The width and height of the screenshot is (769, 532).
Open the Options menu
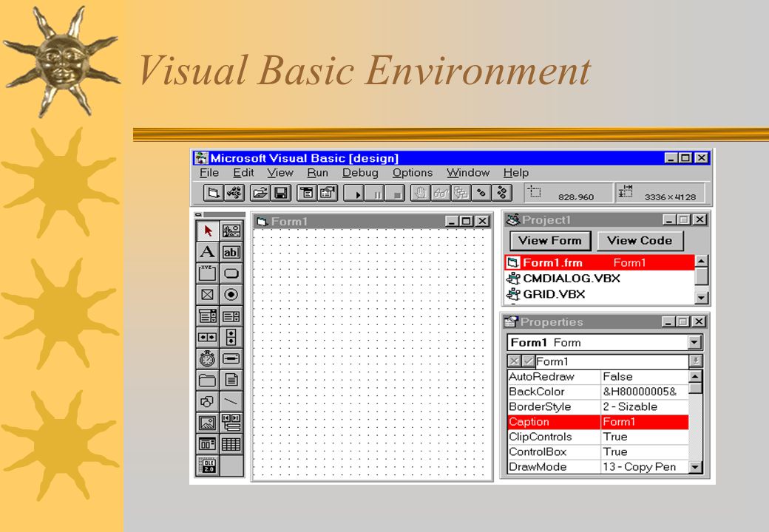413,172
